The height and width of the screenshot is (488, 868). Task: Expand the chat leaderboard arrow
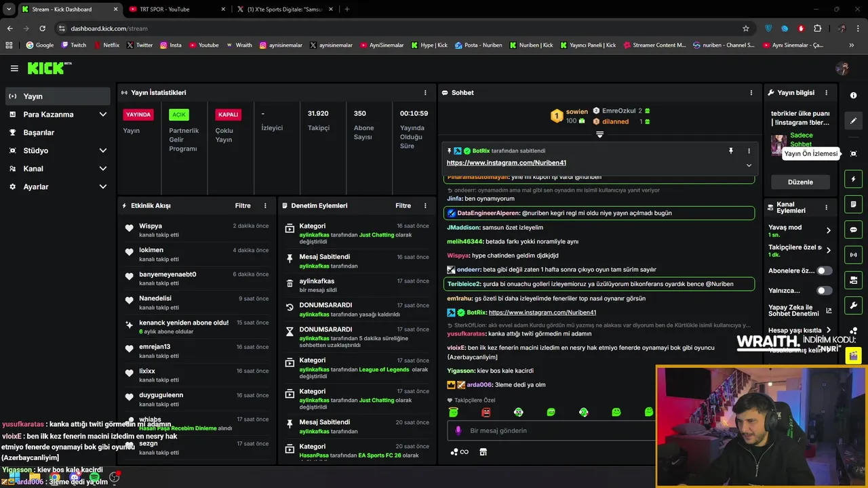click(599, 134)
